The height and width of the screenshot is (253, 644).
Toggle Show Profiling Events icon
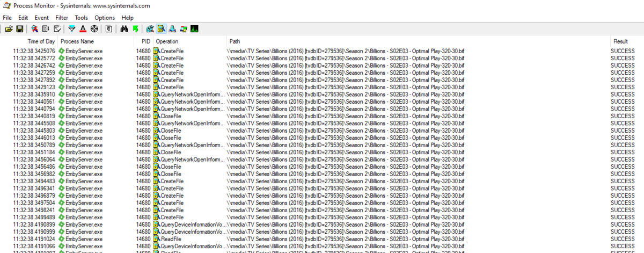coord(194,28)
